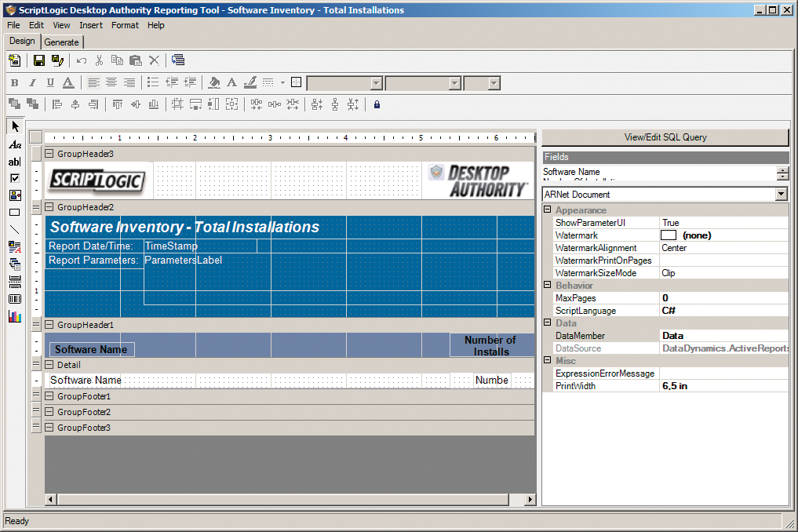Viewport: 798px width, 532px height.
Task: Select the 'Number of Installs' header label
Action: click(x=490, y=346)
